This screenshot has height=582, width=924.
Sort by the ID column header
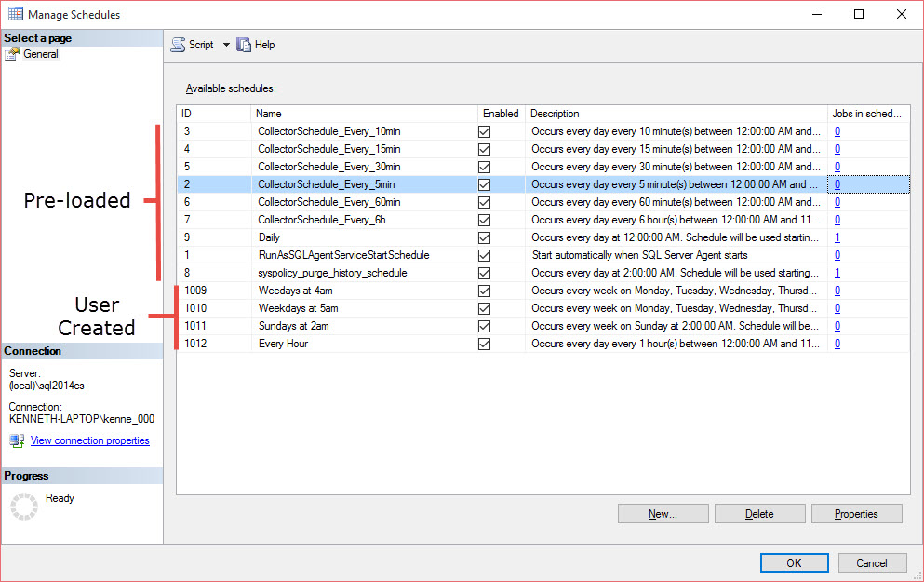[x=213, y=114]
